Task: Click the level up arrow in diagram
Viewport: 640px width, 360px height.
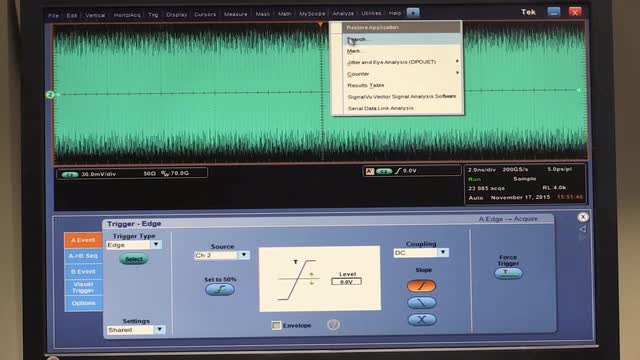Action: 311,275
